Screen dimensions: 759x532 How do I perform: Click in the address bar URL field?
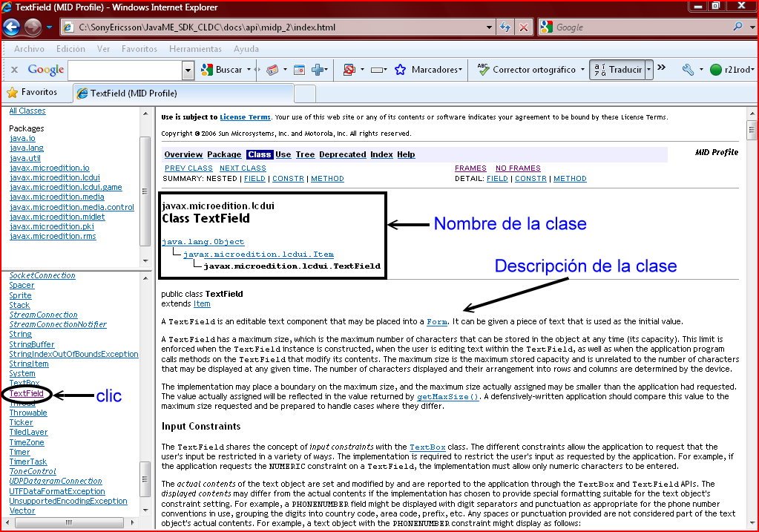tap(278, 27)
